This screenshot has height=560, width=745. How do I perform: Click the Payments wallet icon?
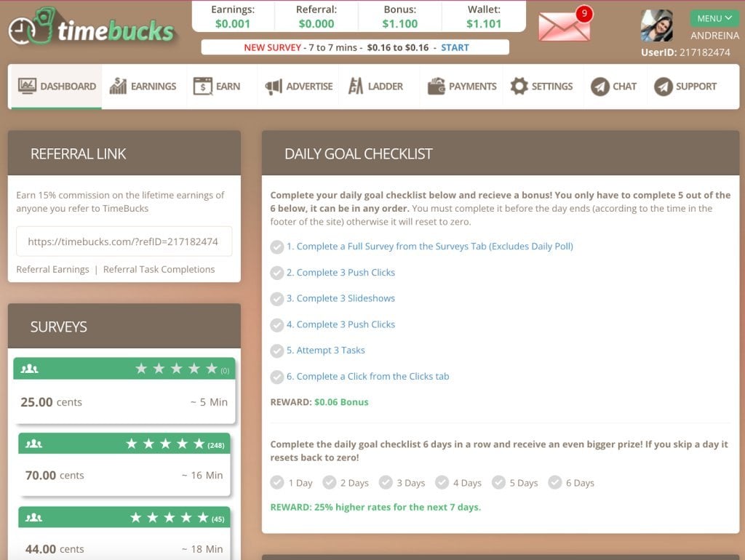[x=437, y=86]
